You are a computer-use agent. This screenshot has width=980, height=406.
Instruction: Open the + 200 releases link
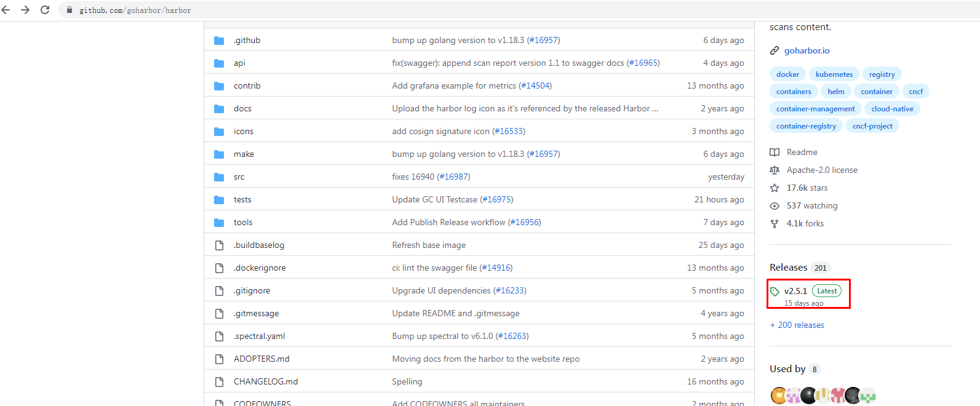coord(797,325)
